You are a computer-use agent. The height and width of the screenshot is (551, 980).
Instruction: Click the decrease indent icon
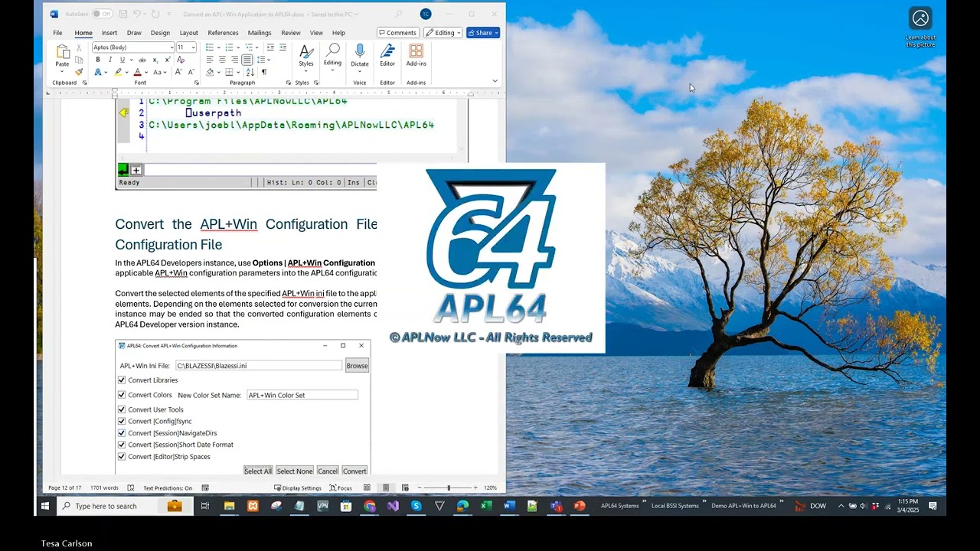click(x=269, y=47)
